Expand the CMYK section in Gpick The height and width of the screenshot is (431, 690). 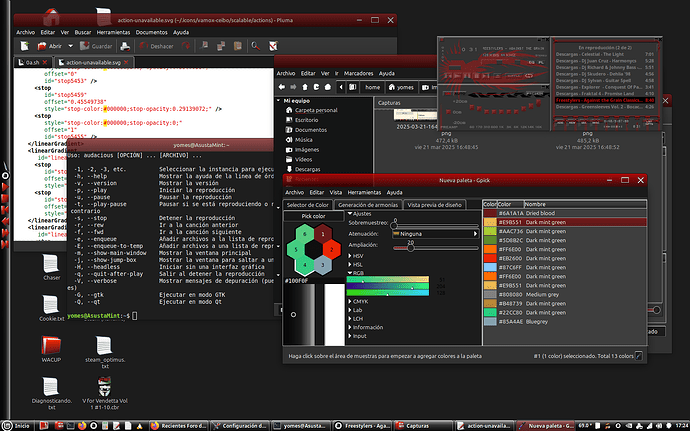(x=350, y=302)
